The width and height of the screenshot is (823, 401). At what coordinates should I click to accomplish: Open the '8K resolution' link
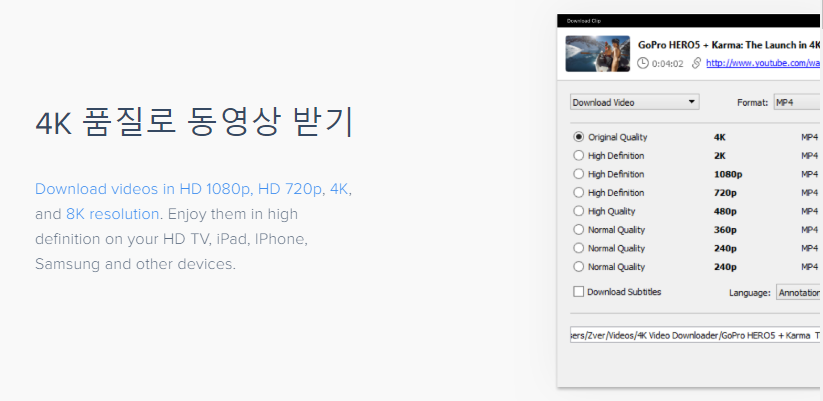point(112,214)
